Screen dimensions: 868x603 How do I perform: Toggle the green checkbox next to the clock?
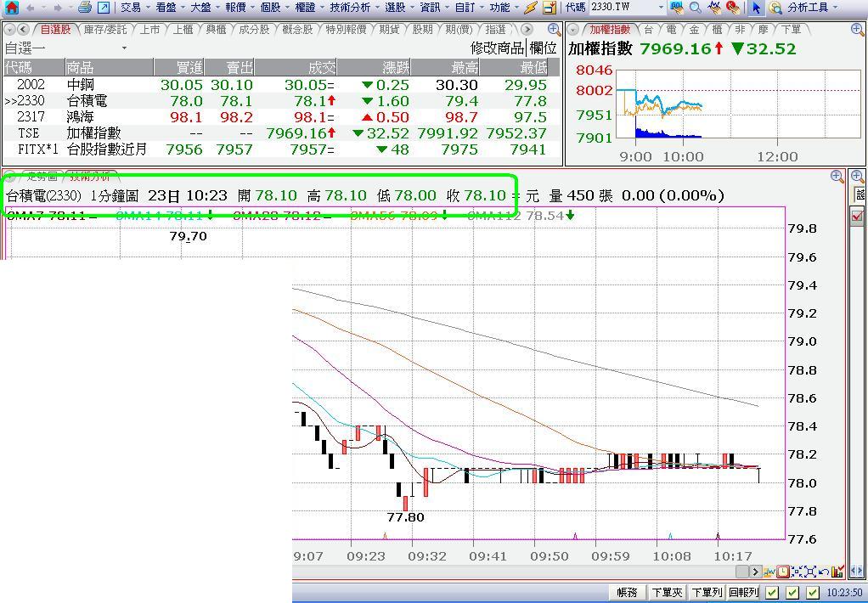pyautogui.click(x=812, y=593)
